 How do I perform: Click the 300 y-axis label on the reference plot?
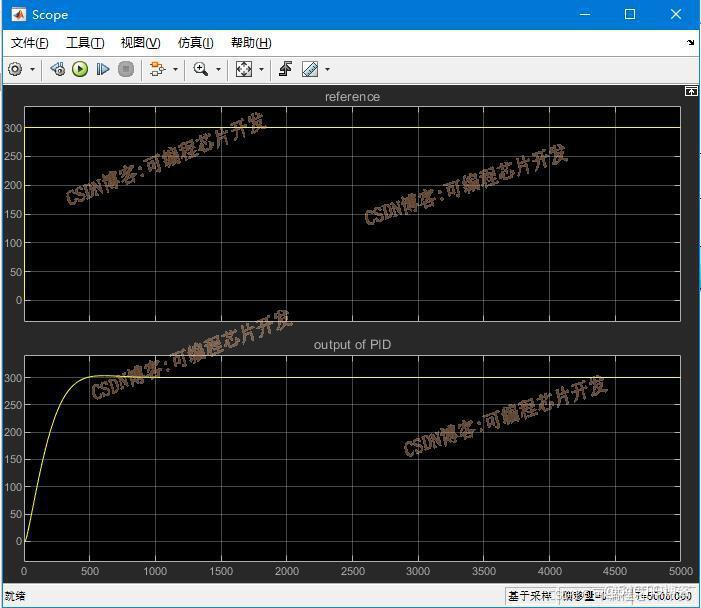(13, 128)
